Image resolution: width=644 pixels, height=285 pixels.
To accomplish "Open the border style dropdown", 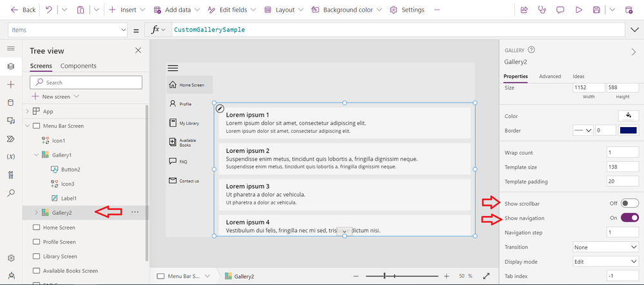I will click(x=583, y=131).
